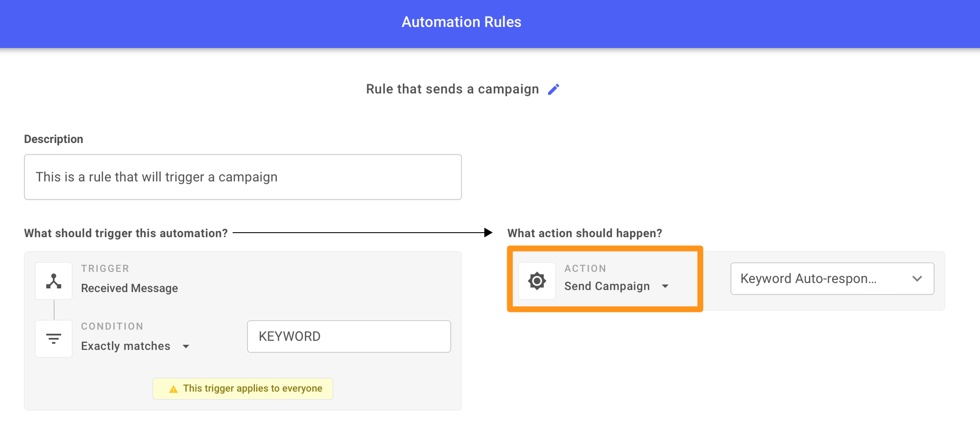Click the rule title 'Rule that sends a campaign'
The height and width of the screenshot is (433, 980).
click(x=452, y=89)
